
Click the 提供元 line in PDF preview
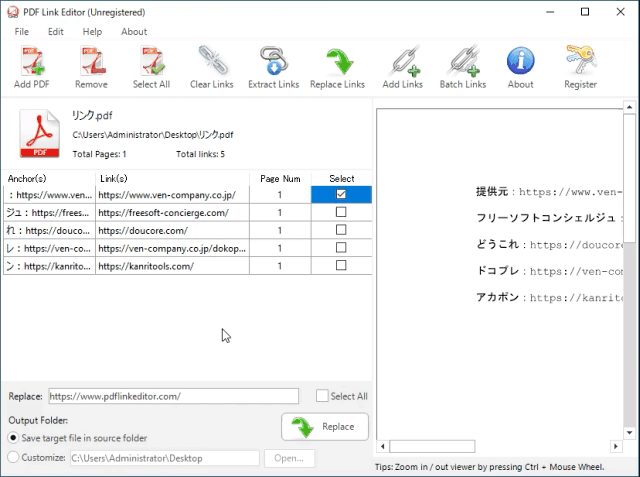coord(549,192)
